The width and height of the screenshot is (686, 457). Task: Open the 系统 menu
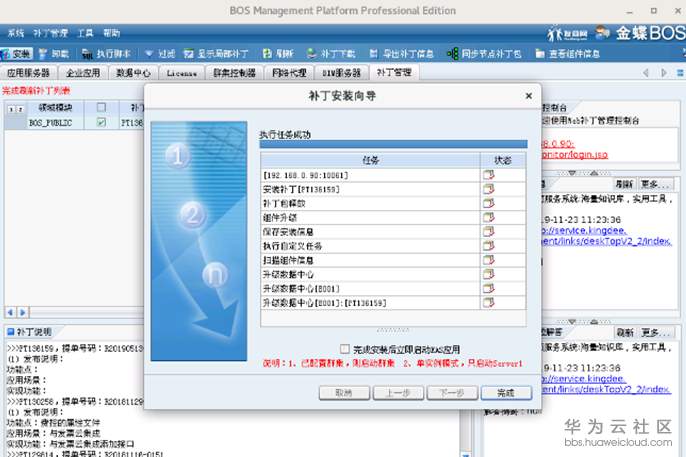(16, 33)
